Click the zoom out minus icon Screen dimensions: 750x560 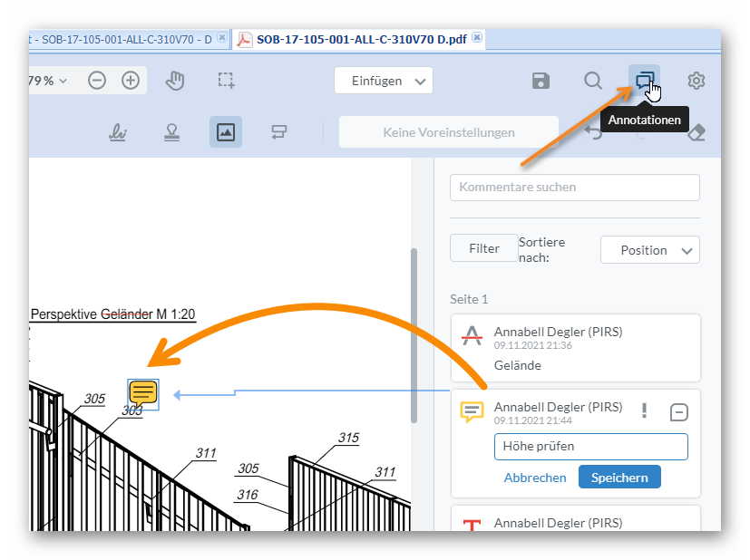point(97,81)
